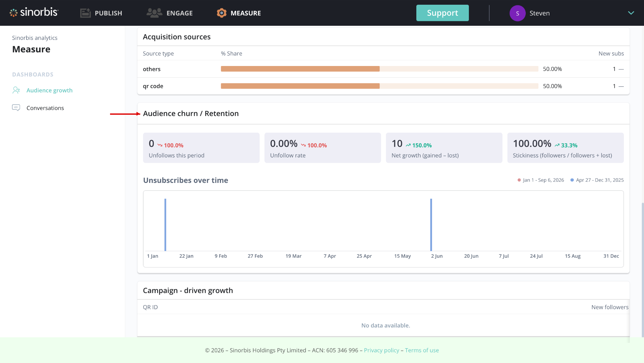This screenshot has width=644, height=363.
Task: Click the blue bar near 1 Jan
Action: tap(165, 225)
